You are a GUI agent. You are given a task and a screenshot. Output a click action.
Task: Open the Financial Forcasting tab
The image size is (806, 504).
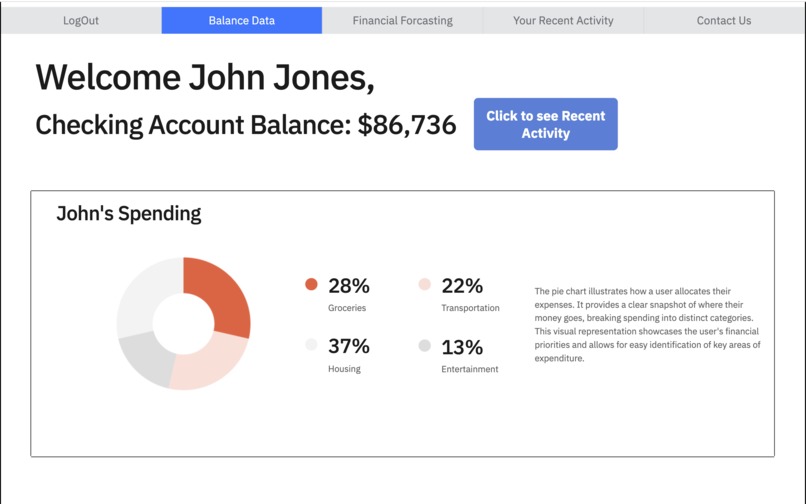402,21
